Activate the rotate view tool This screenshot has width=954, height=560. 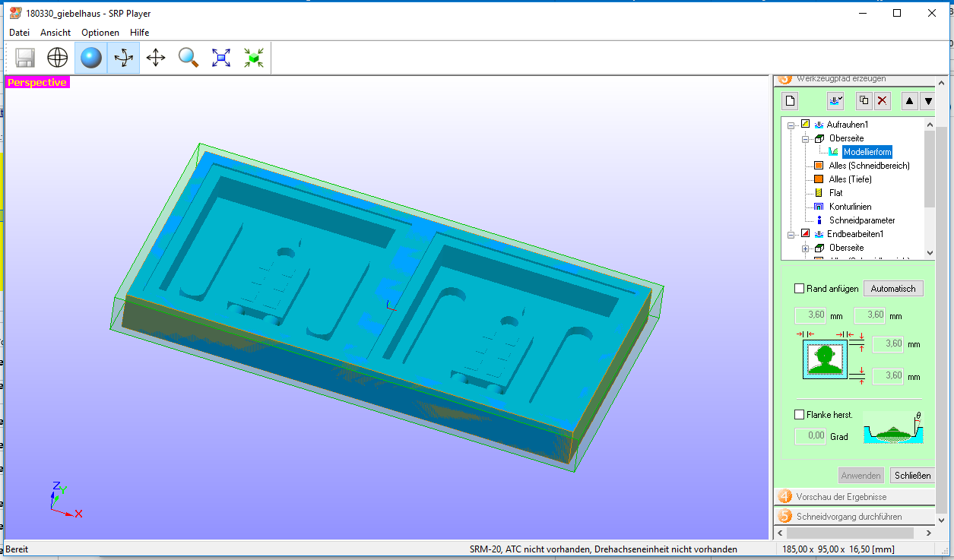(x=123, y=58)
